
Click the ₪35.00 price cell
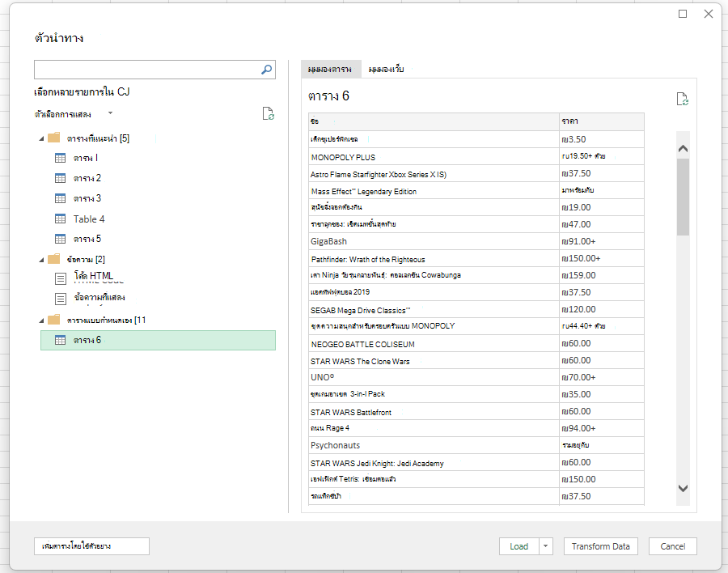(602, 395)
